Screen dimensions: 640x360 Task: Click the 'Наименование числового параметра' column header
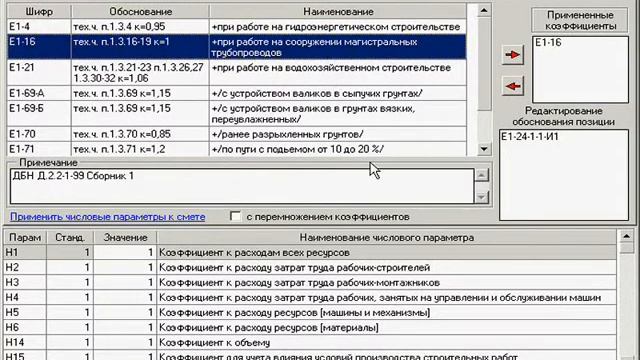[x=387, y=238]
